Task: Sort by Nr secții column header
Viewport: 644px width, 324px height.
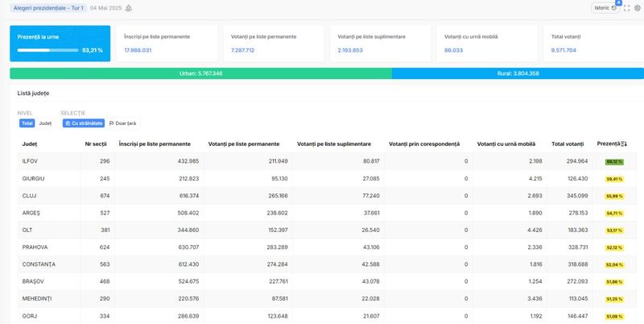Action: coord(96,143)
